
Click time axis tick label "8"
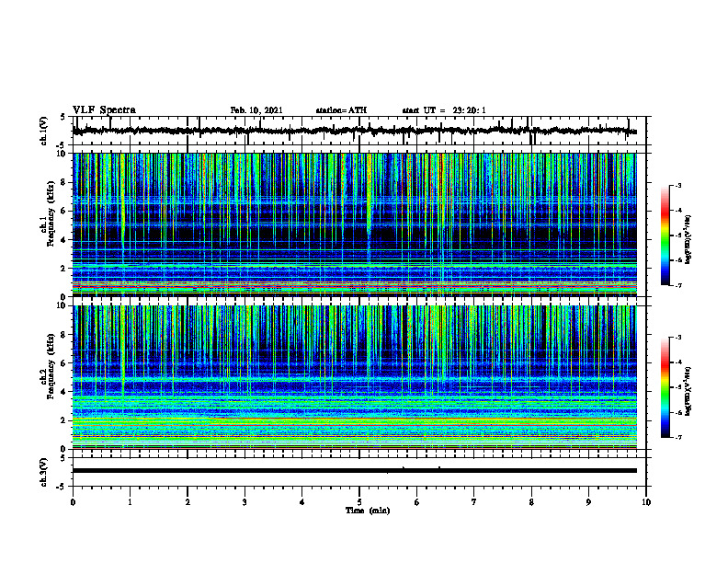531,502
